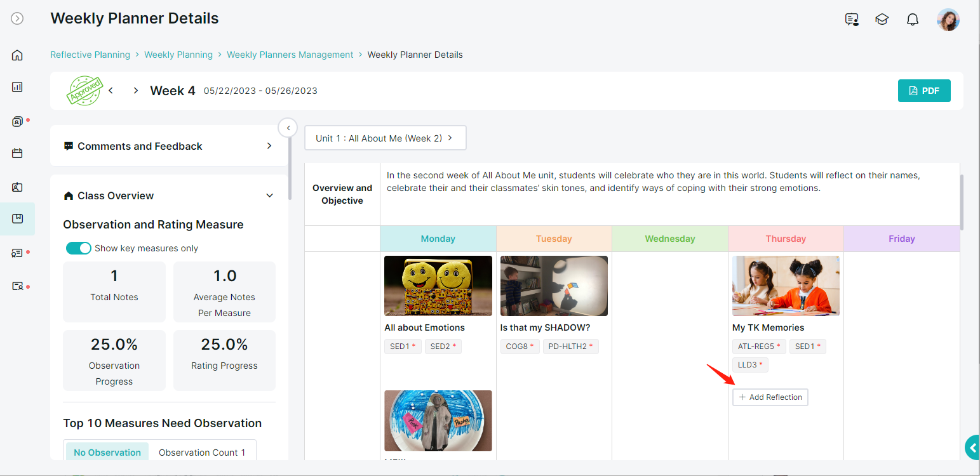Click the Wednesday column header

point(670,239)
